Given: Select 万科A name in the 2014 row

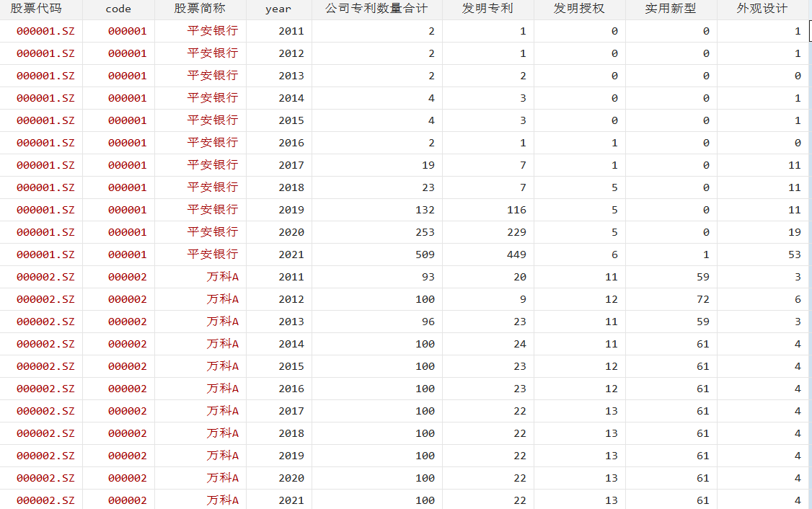Looking at the screenshot, I should (x=223, y=343).
